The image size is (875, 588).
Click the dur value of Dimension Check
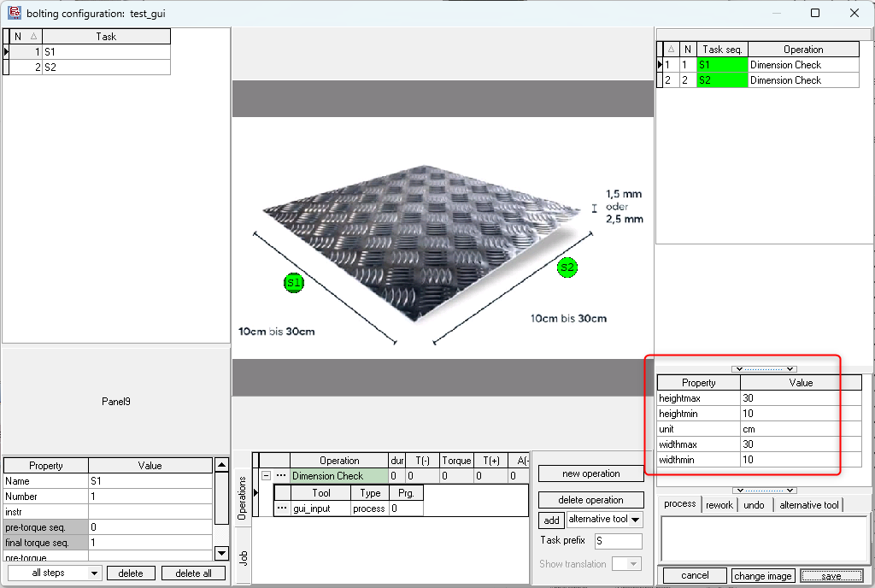[x=396, y=476]
